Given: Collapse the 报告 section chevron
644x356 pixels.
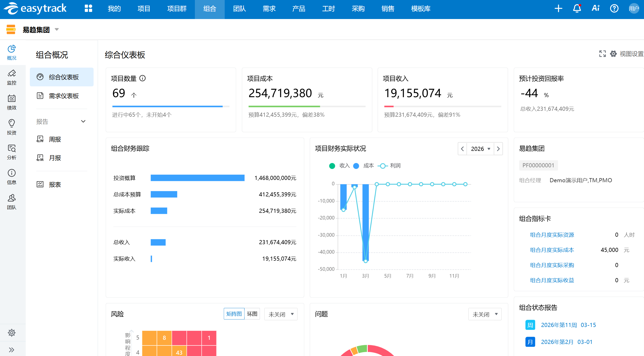Looking at the screenshot, I should tap(83, 121).
